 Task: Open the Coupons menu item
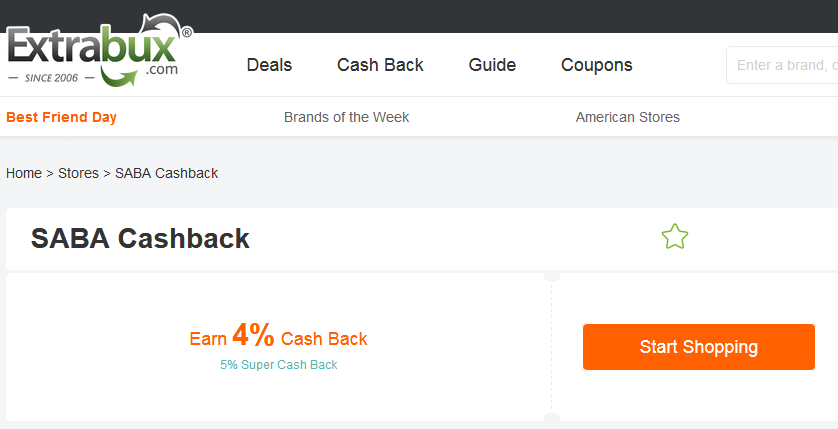click(x=597, y=65)
